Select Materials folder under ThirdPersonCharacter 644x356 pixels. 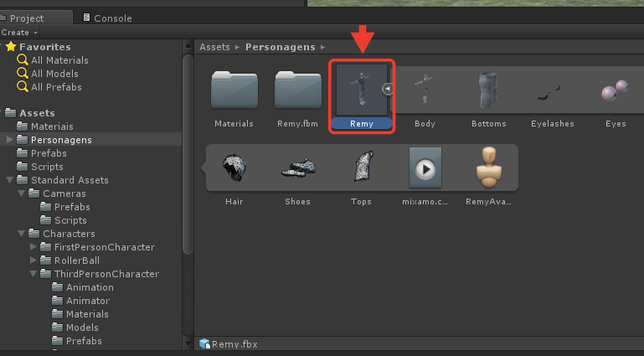click(x=80, y=314)
